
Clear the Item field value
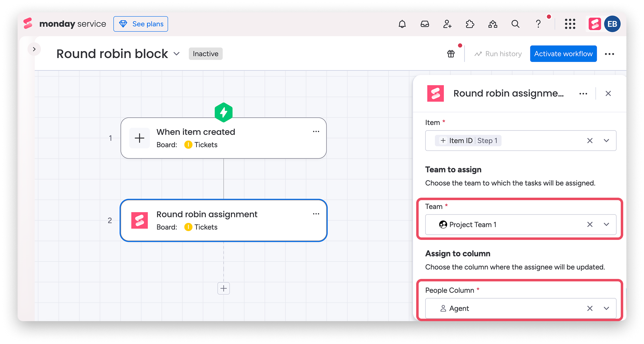point(590,141)
